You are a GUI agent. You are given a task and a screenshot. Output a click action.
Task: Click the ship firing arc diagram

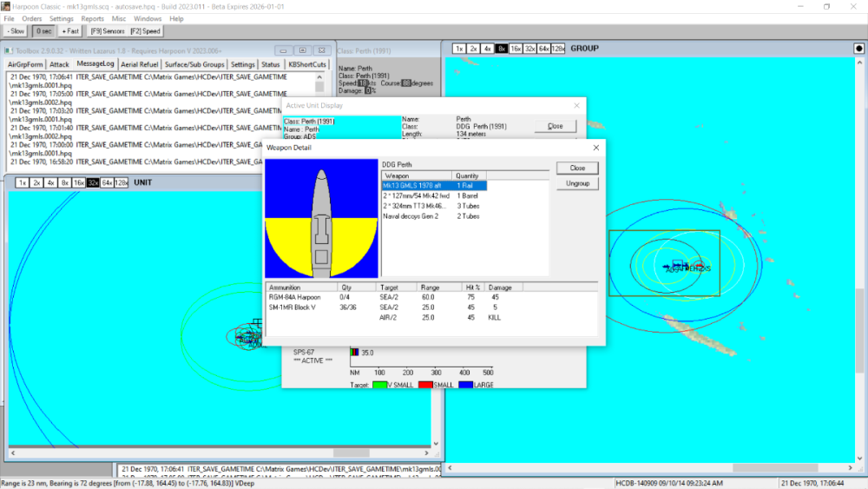click(321, 219)
